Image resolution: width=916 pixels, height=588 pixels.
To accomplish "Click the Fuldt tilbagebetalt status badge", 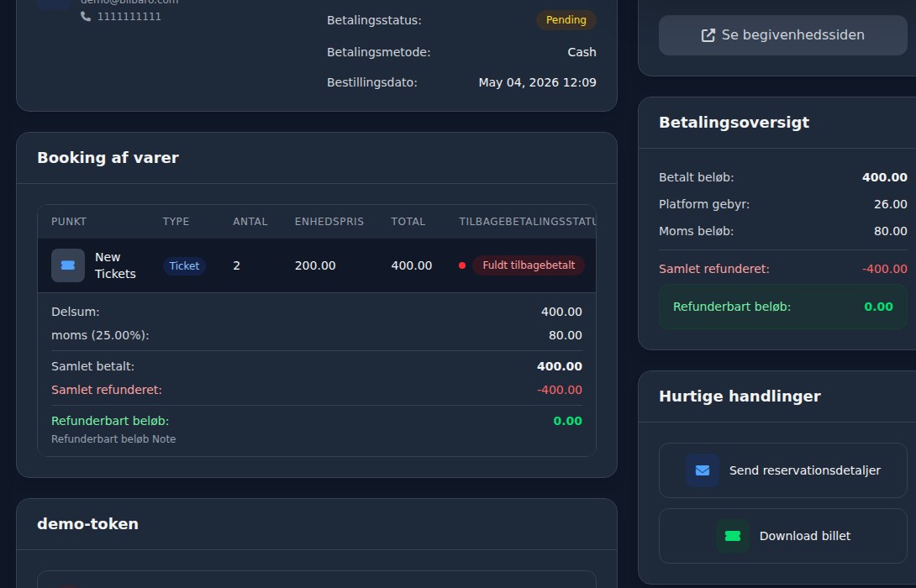I will (x=529, y=265).
